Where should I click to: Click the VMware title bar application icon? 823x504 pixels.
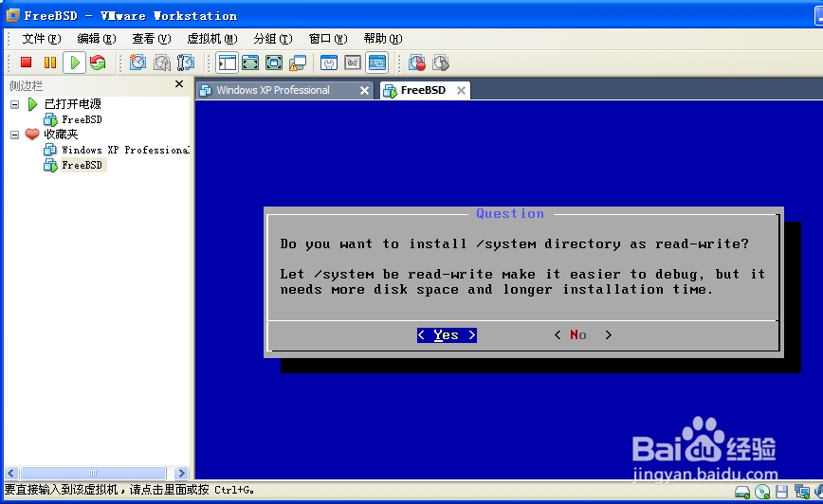(x=12, y=15)
